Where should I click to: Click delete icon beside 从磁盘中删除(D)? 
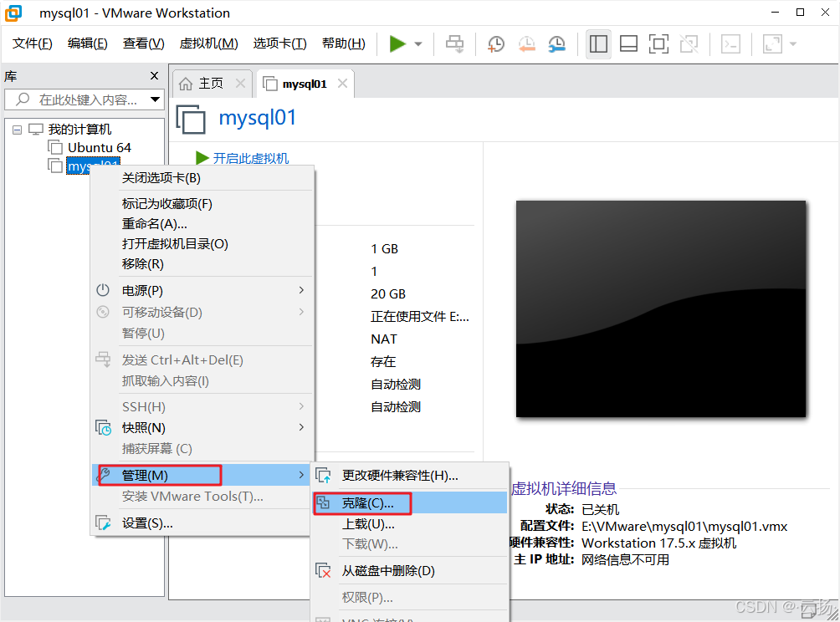[x=323, y=571]
